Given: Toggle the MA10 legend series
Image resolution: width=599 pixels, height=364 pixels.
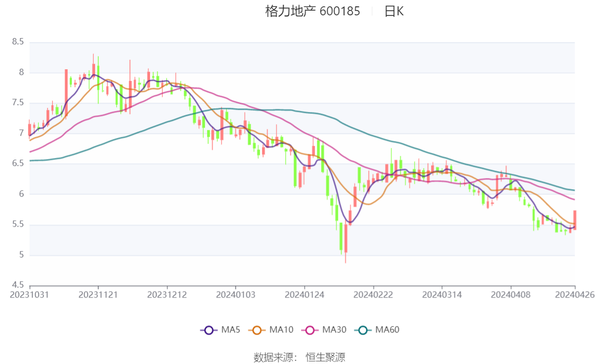Looking at the screenshot, I should [x=271, y=330].
